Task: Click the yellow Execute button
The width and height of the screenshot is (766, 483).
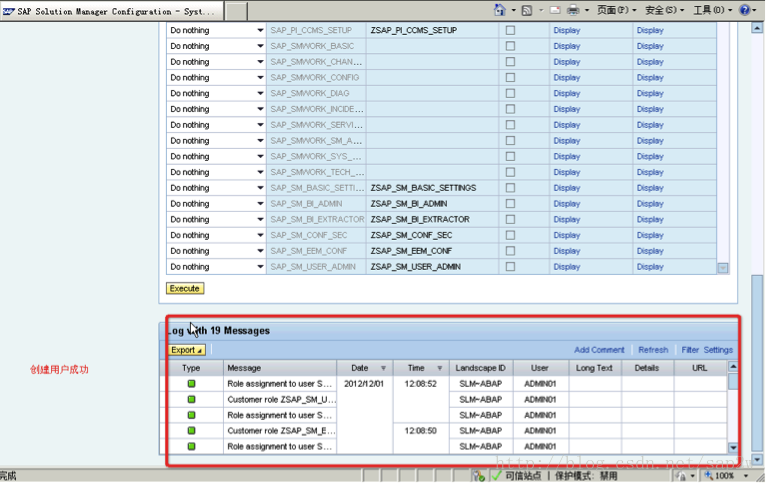Action: pyautogui.click(x=185, y=288)
